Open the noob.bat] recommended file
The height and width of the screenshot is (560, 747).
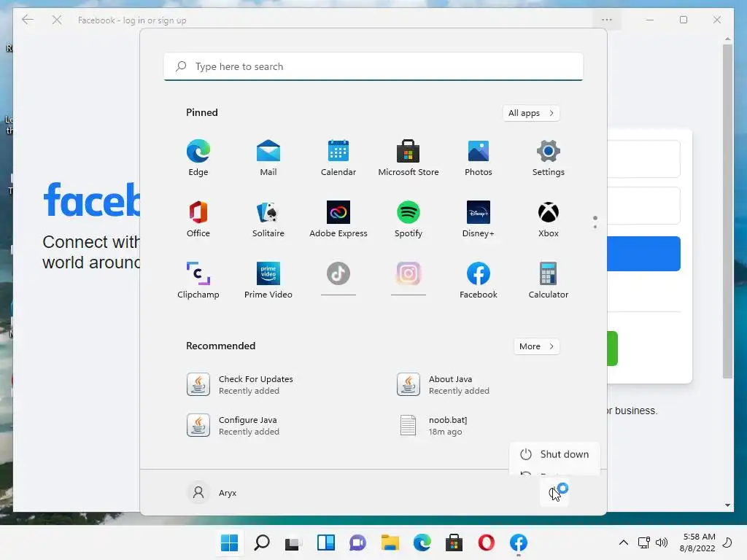[432, 426]
